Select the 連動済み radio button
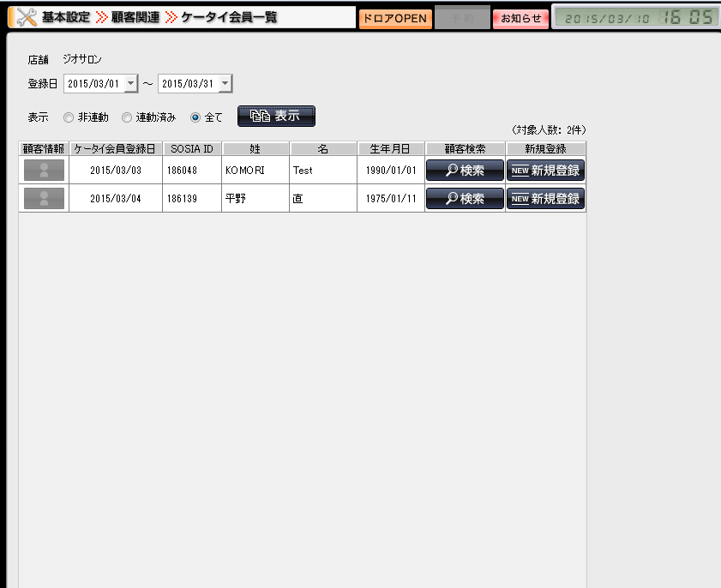 click(x=127, y=117)
